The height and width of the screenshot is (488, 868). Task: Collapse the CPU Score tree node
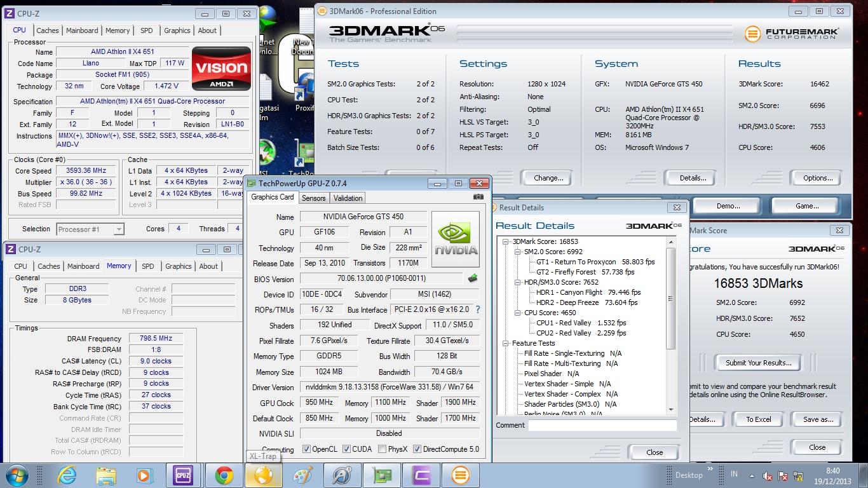(519, 313)
